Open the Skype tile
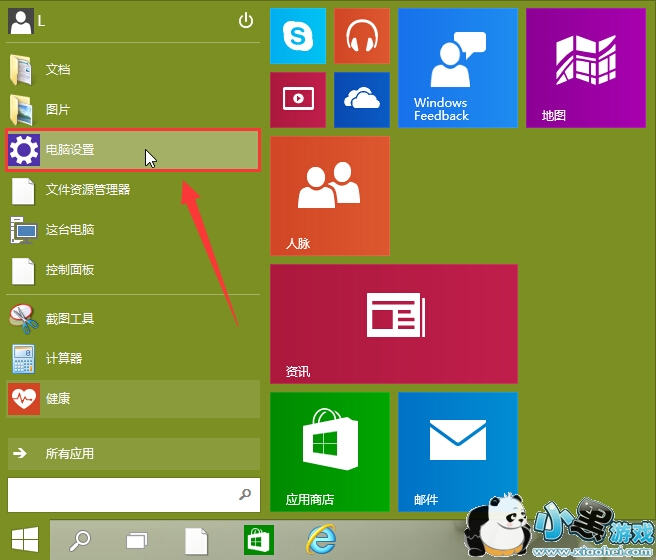 click(298, 36)
